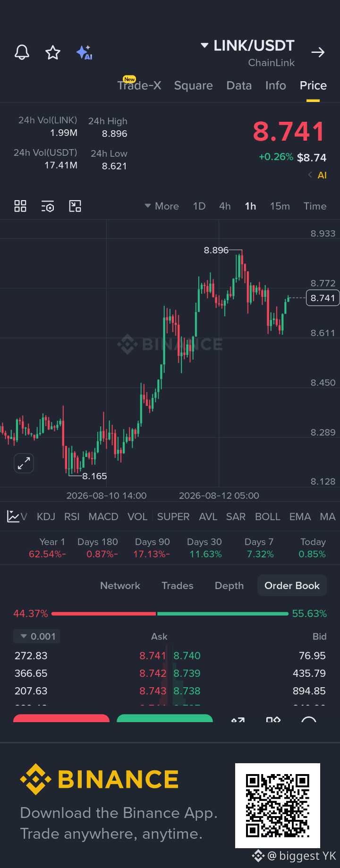Expand the chart to fullscreen
This screenshot has height=868, width=340.
tap(24, 463)
